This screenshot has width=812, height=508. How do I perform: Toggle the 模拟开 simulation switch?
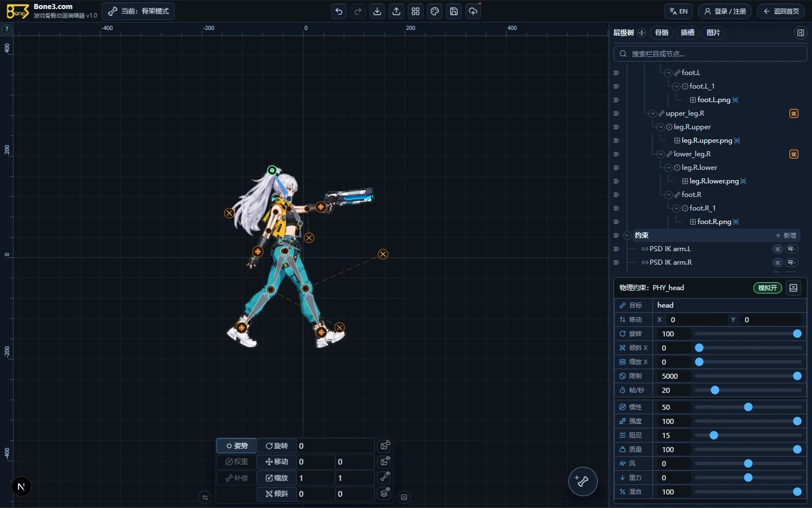(767, 288)
